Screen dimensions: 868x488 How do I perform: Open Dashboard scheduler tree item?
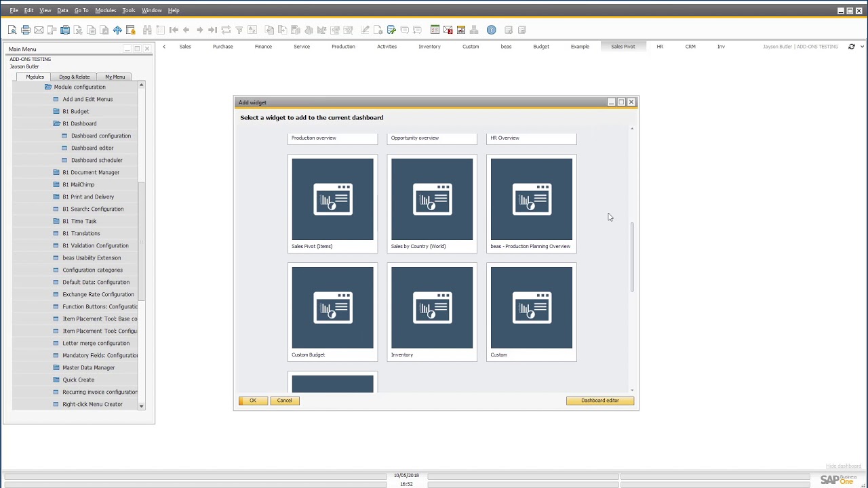click(x=97, y=160)
